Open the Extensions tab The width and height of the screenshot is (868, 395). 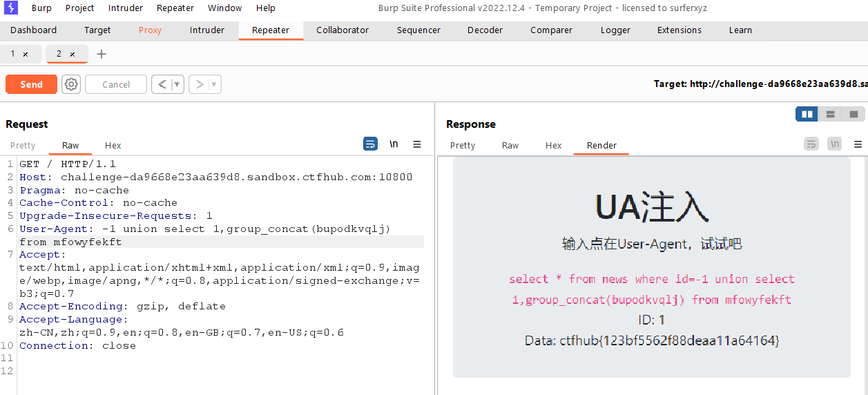point(679,30)
